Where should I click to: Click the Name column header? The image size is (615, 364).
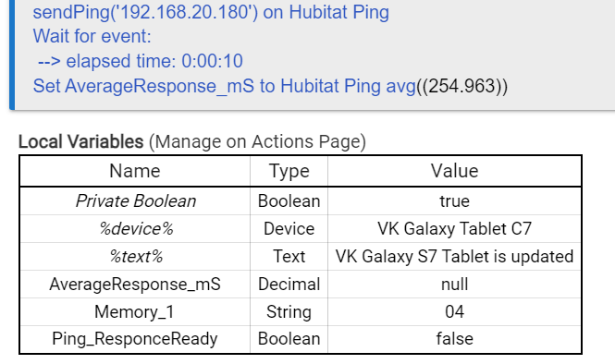pyautogui.click(x=135, y=171)
